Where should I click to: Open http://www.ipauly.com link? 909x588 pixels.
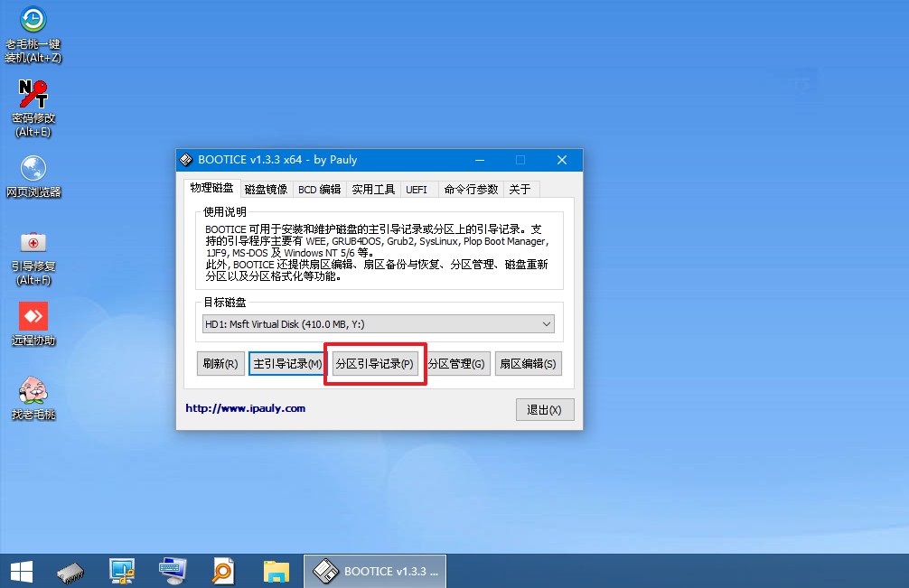tap(245, 408)
